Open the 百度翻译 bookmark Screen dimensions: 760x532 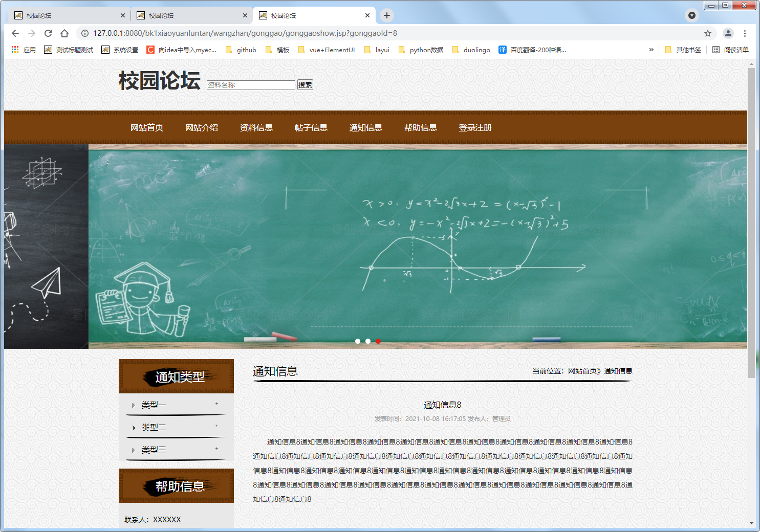tap(532, 50)
